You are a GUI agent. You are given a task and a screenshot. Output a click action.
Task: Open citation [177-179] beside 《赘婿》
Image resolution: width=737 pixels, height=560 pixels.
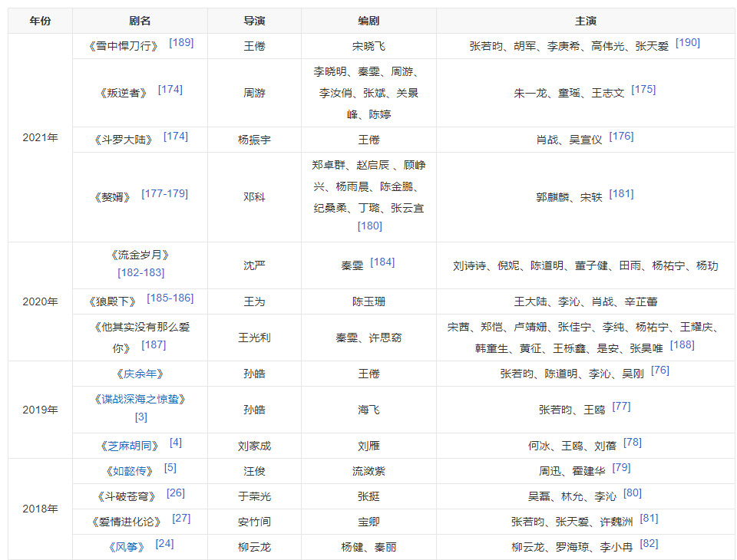164,194
